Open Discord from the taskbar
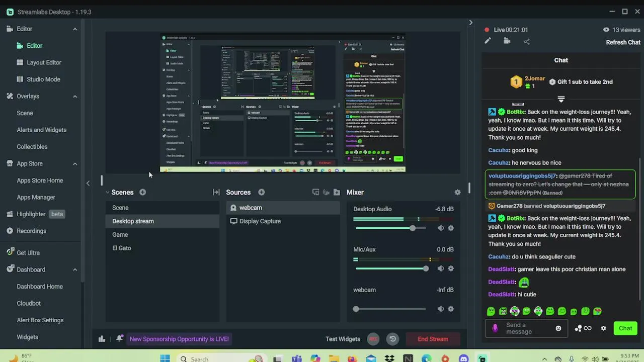This screenshot has height=362, width=644. pyautogui.click(x=463, y=358)
